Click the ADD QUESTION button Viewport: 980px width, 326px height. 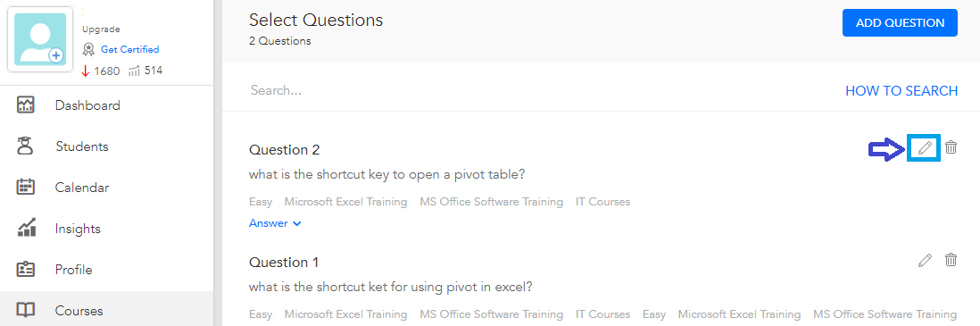pyautogui.click(x=900, y=23)
